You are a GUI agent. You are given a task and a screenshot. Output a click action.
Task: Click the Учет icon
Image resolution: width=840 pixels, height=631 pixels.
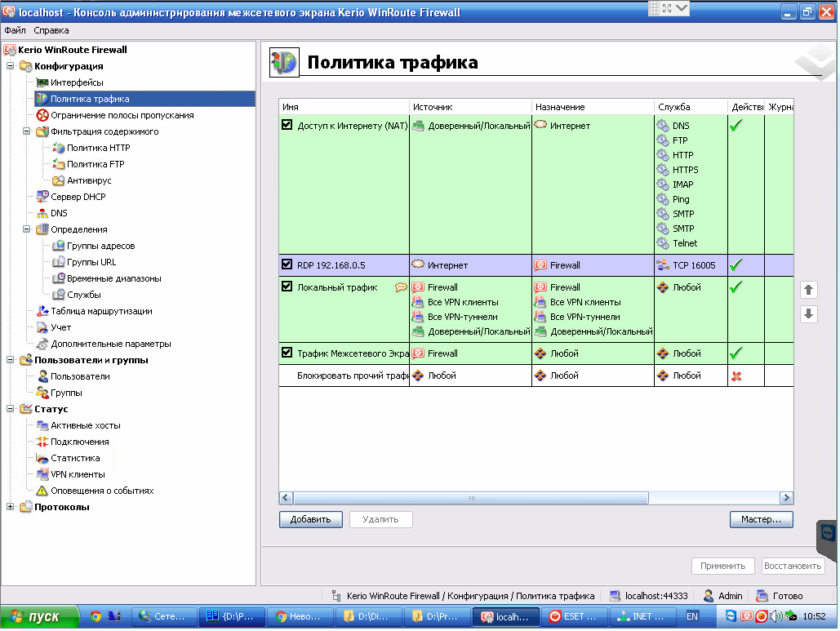[42, 328]
